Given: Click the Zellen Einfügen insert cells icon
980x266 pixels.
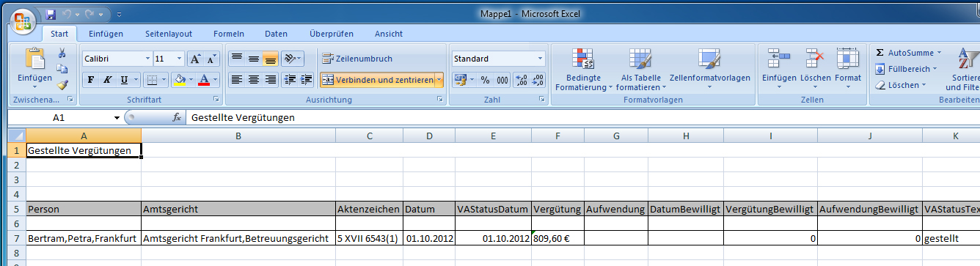Looking at the screenshot, I should 779,59.
